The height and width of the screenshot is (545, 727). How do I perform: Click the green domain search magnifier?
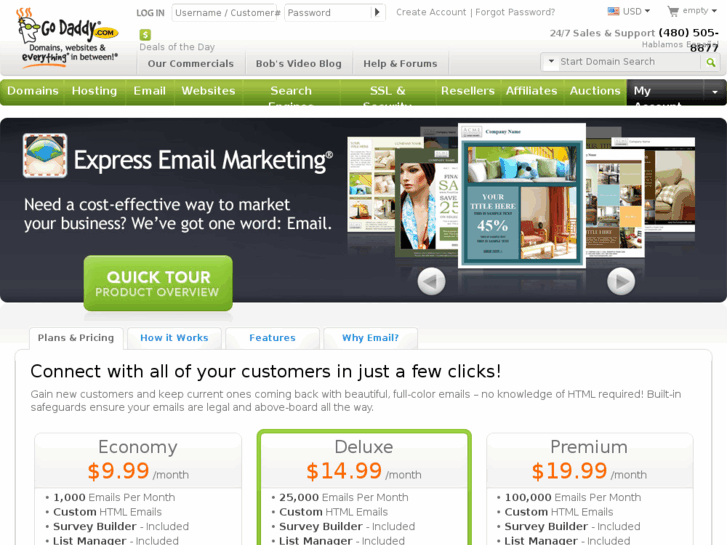point(710,62)
